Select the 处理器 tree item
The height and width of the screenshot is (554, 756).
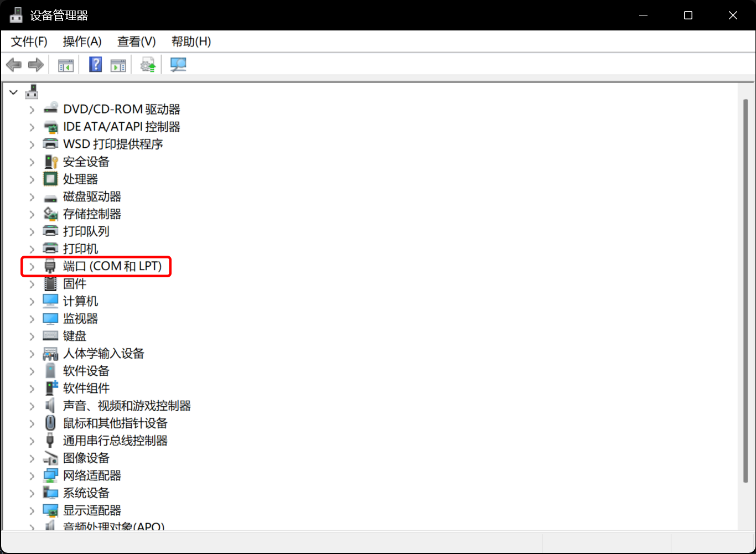click(80, 179)
